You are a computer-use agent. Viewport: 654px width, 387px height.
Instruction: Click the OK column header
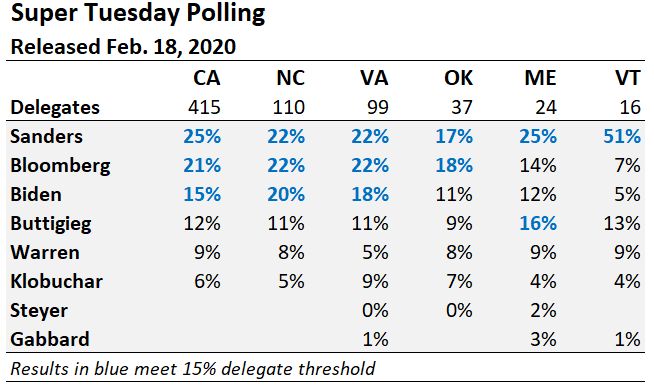point(458,78)
